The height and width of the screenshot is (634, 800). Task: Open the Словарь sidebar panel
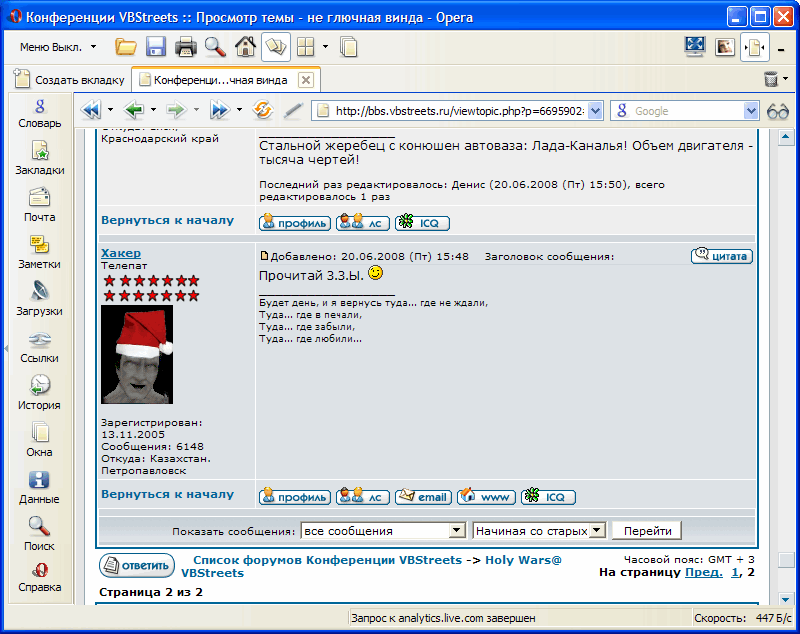point(40,114)
